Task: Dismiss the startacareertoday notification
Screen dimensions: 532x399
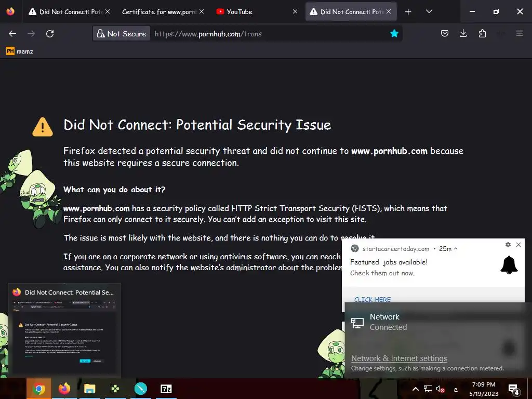Action: coord(518,245)
